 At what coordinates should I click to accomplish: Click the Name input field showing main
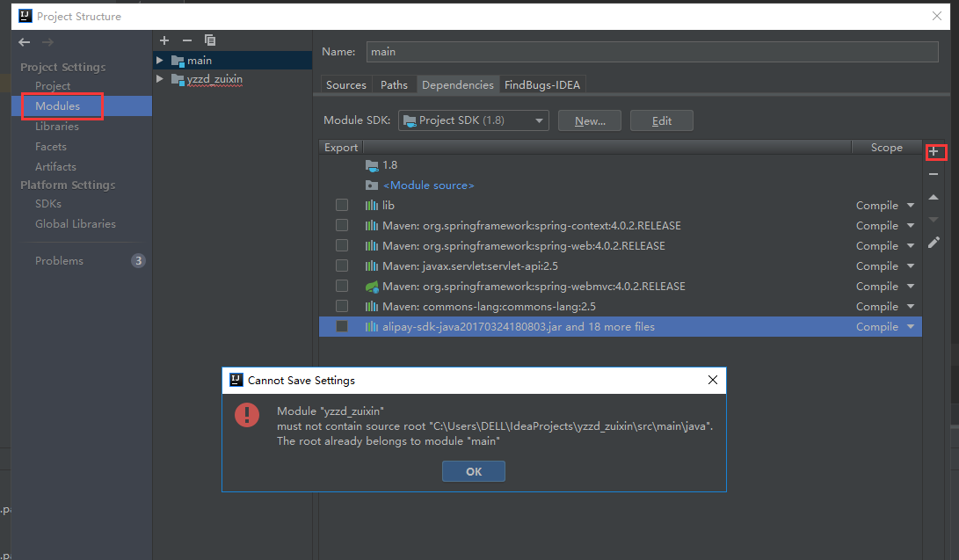tap(652, 51)
